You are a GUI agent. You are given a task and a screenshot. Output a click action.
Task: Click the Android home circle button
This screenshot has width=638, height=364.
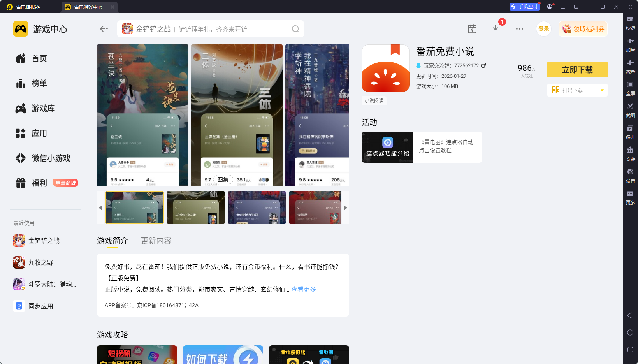point(630,332)
